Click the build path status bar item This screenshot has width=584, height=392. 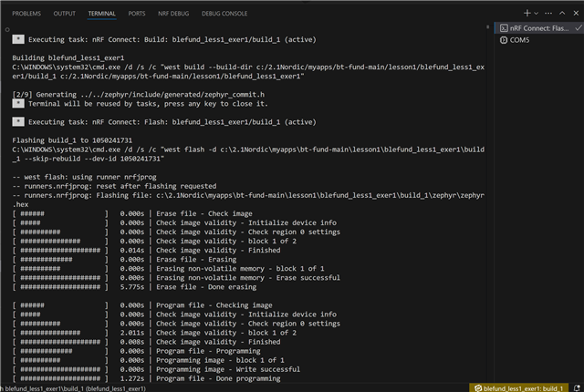point(73,388)
